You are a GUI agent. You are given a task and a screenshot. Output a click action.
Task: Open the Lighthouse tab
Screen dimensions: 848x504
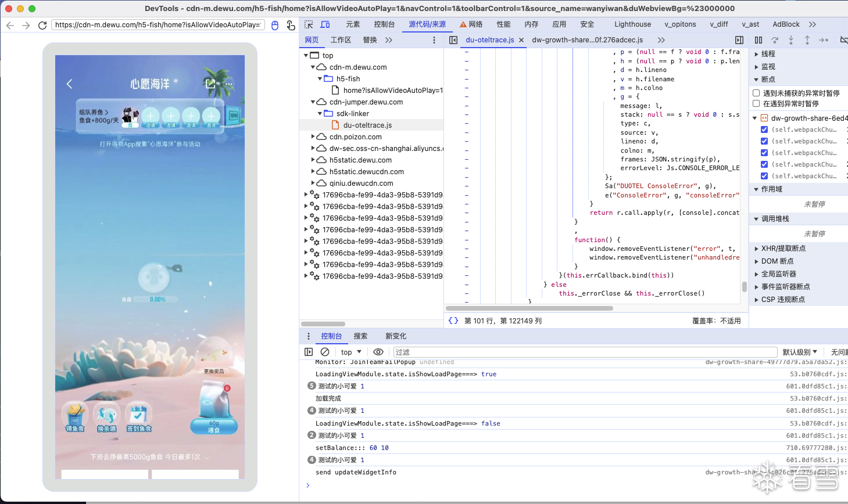click(x=632, y=24)
